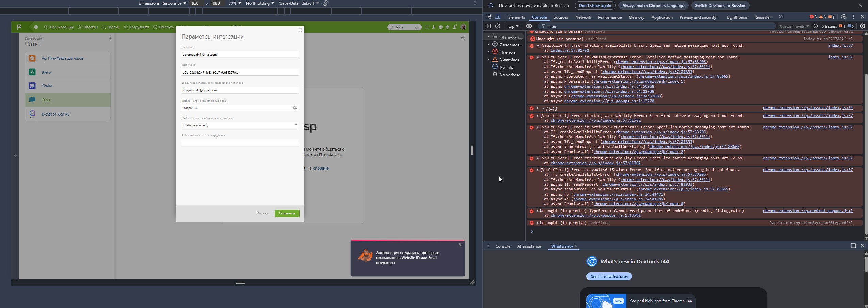Switch to the Performance tab

click(x=610, y=17)
